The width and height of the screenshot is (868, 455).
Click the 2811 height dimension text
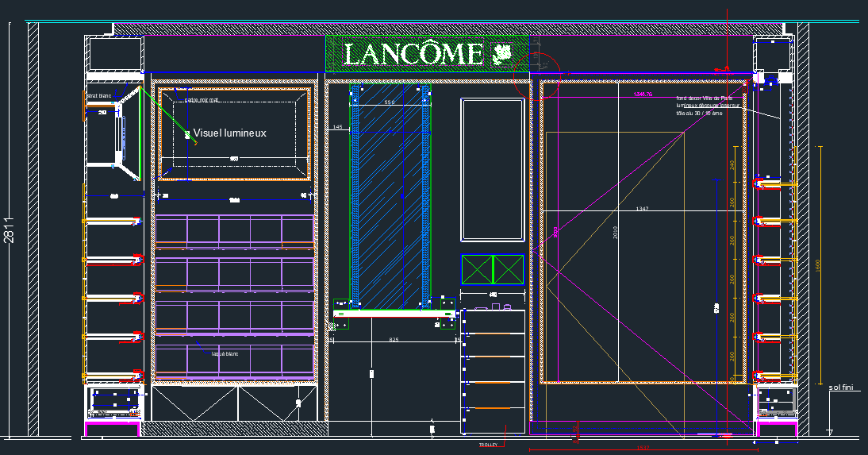click(x=9, y=230)
